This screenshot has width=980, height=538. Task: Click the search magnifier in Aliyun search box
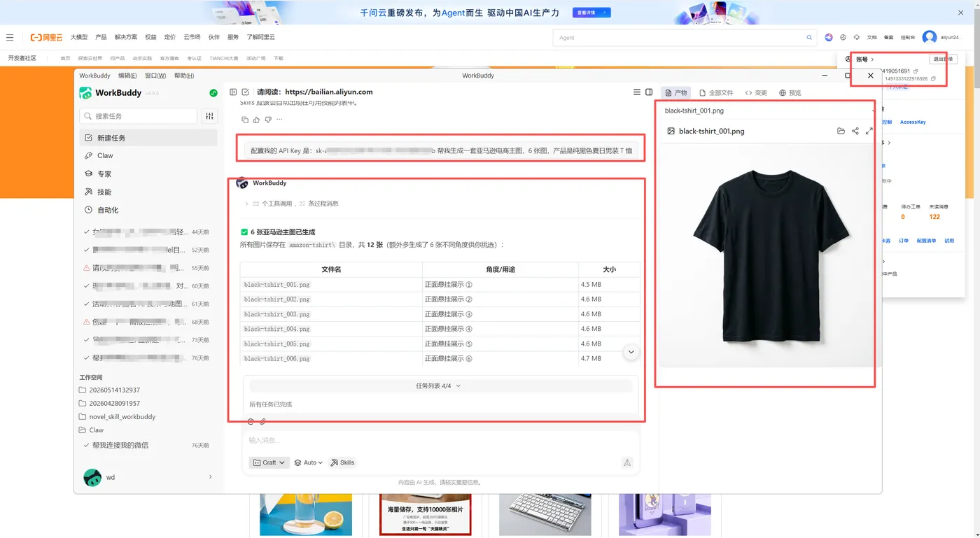pyautogui.click(x=809, y=38)
